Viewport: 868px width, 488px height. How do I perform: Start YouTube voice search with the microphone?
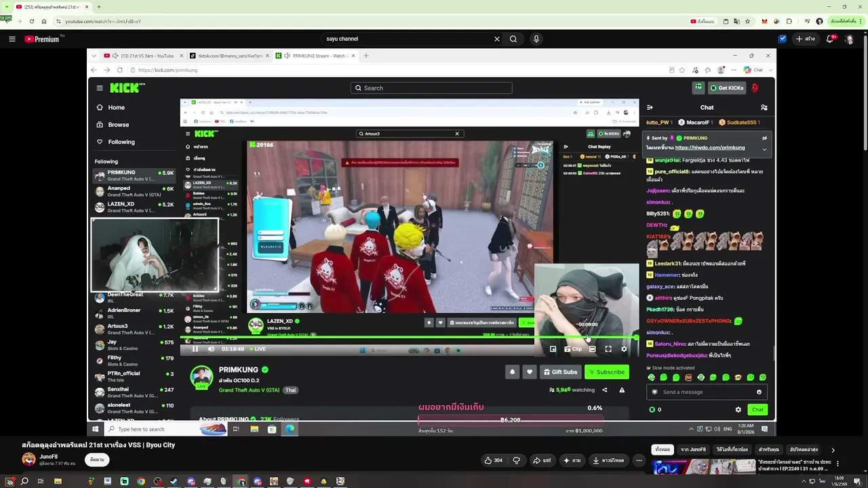tap(536, 39)
